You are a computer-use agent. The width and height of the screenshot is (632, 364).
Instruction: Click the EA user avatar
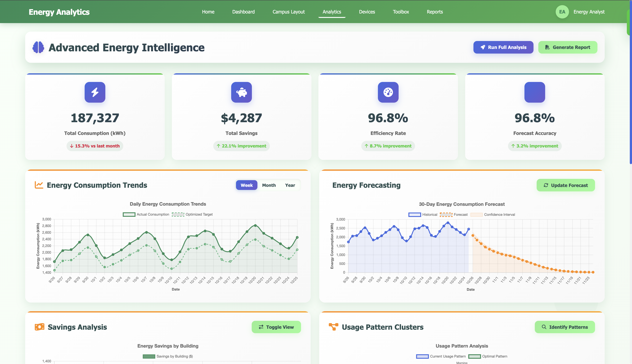click(x=562, y=12)
